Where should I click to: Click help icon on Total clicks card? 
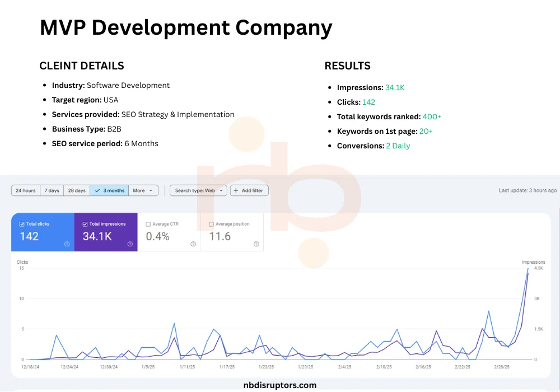coord(67,244)
